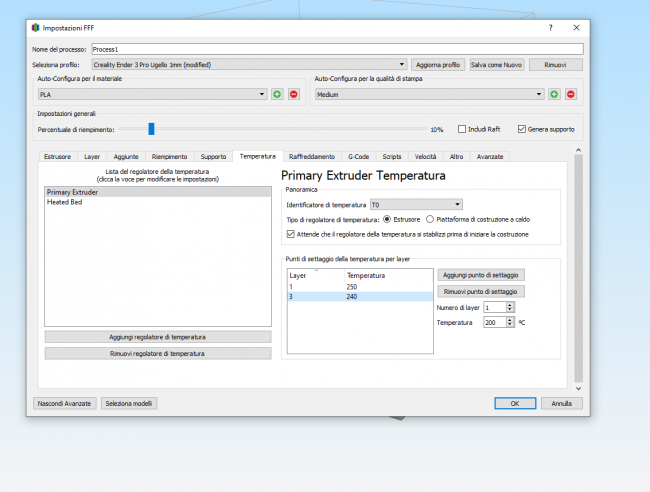Image resolution: width=650 pixels, height=492 pixels.
Task: Click red remove material profile icon
Action: point(293,94)
